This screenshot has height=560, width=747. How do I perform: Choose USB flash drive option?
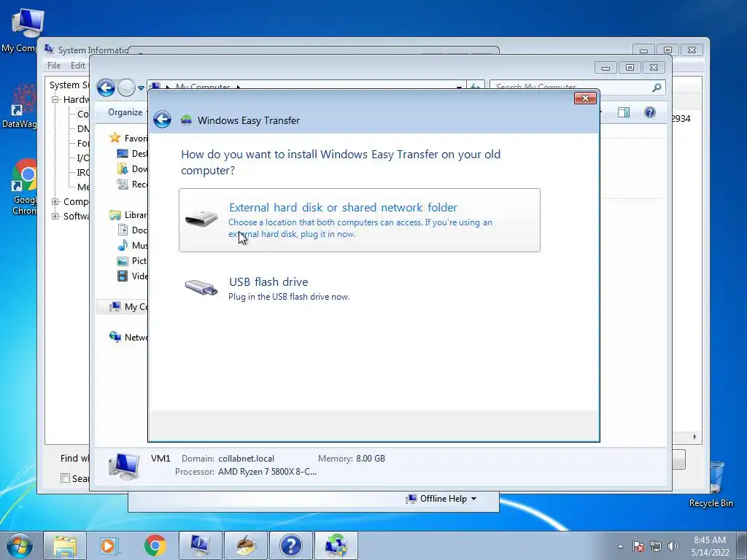pyautogui.click(x=359, y=289)
